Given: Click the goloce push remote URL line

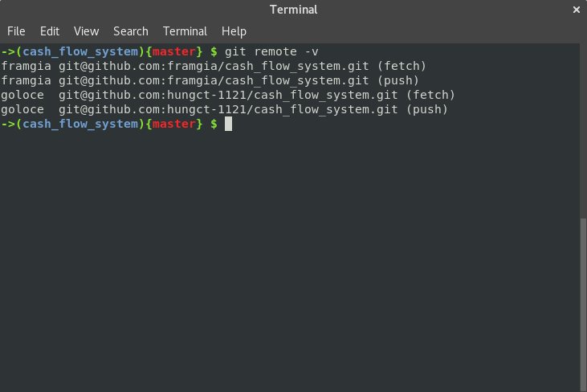Looking at the screenshot, I should pyautogui.click(x=224, y=109).
